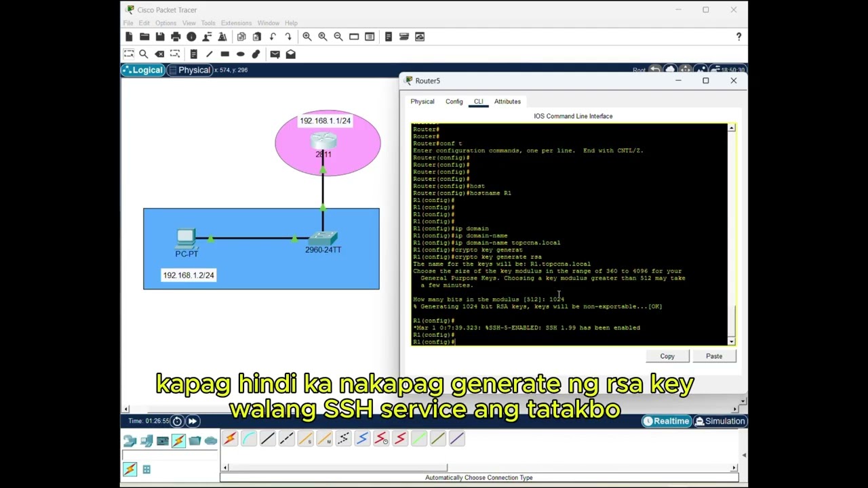The width and height of the screenshot is (868, 488).
Task: Click the 2960-24TT switch on canvas
Action: tap(323, 239)
